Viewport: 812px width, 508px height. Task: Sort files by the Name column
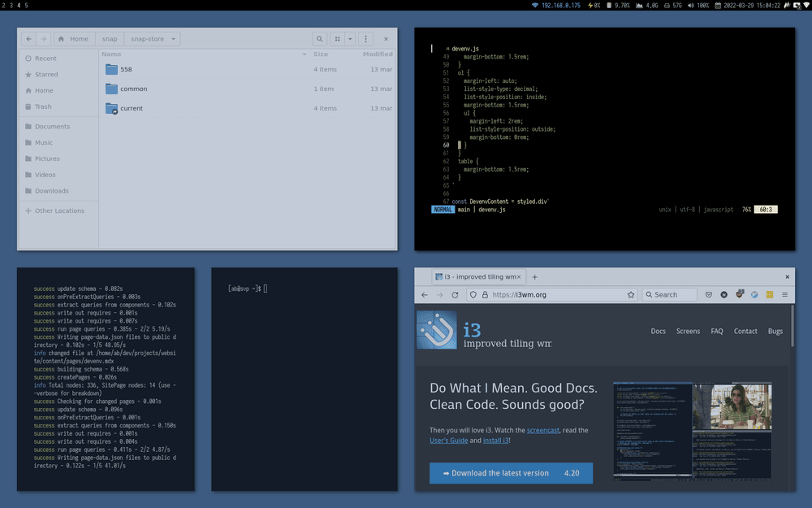[204, 54]
